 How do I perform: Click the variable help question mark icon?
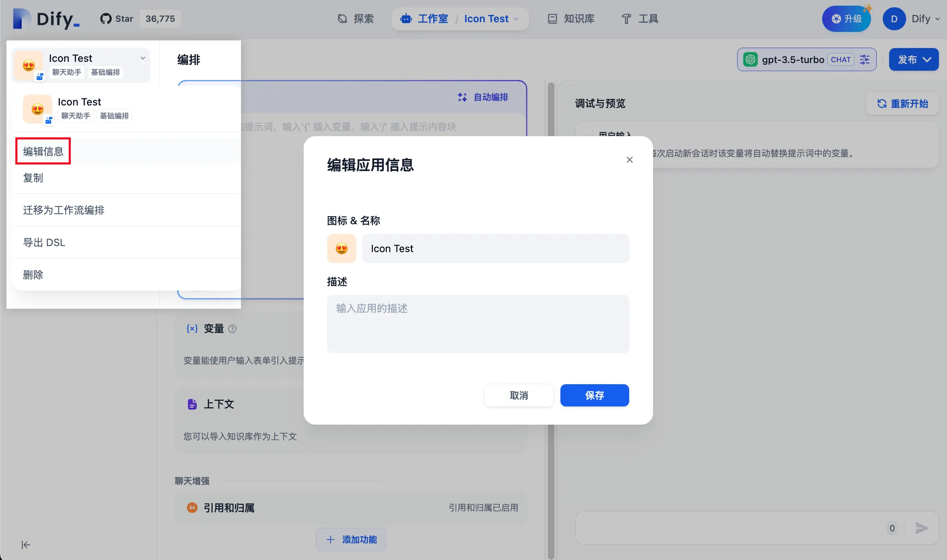click(233, 329)
